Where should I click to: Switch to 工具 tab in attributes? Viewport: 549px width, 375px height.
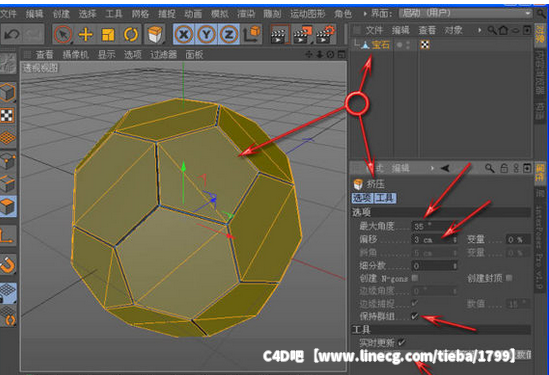coord(385,198)
